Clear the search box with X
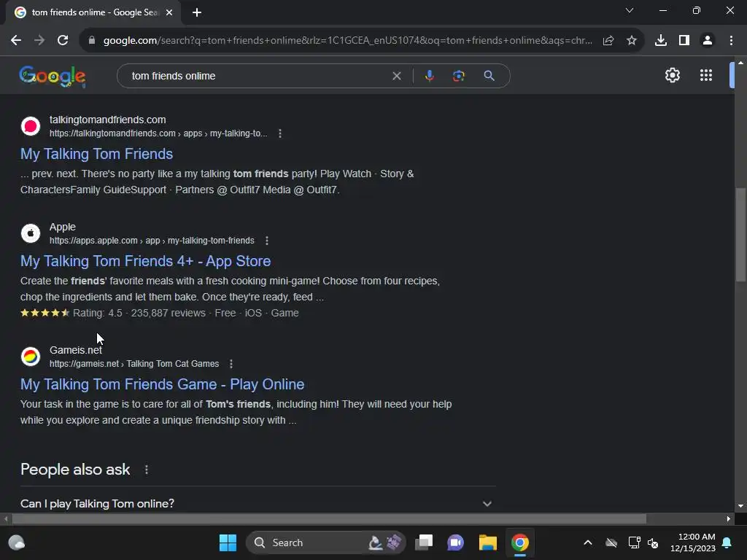Viewport: 747px width, 560px height. (396, 76)
